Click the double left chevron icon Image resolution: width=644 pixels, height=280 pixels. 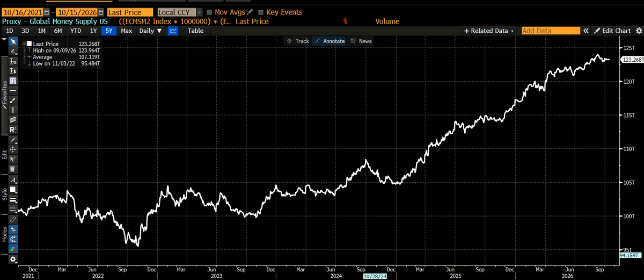click(x=586, y=31)
